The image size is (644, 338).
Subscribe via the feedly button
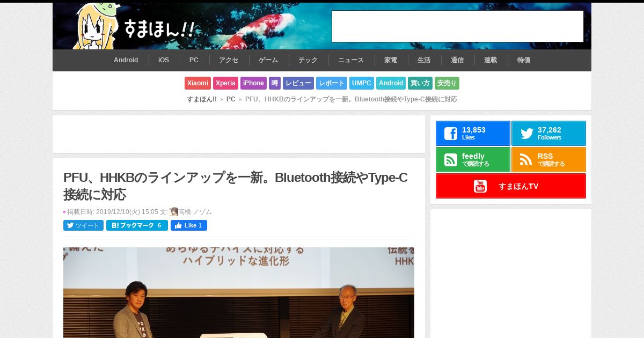point(473,159)
